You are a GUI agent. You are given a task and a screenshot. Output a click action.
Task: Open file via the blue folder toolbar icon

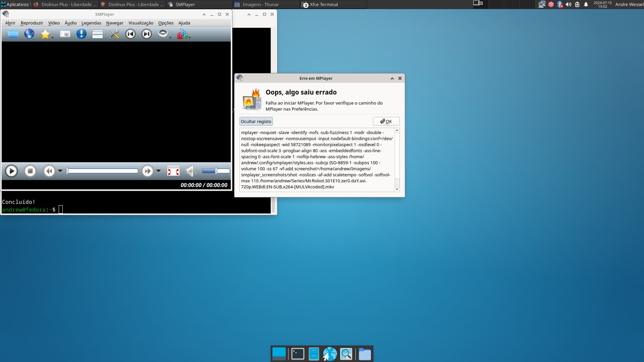coord(13,34)
